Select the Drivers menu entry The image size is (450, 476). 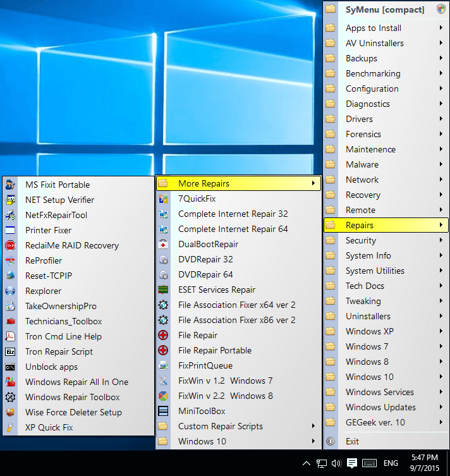(386, 119)
